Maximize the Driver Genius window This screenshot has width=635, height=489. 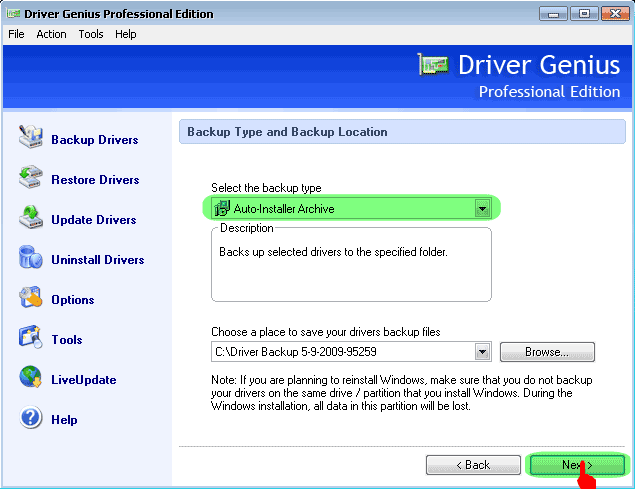pos(584,14)
